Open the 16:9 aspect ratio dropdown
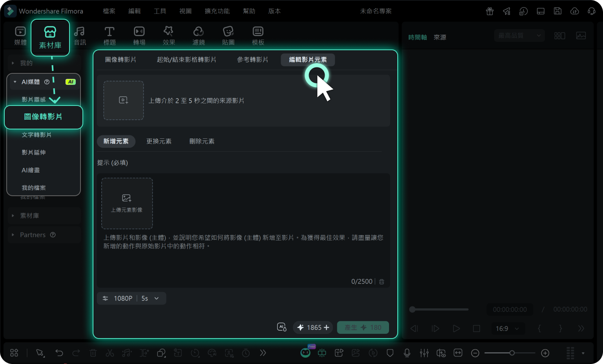This screenshot has width=603, height=364. point(507,329)
